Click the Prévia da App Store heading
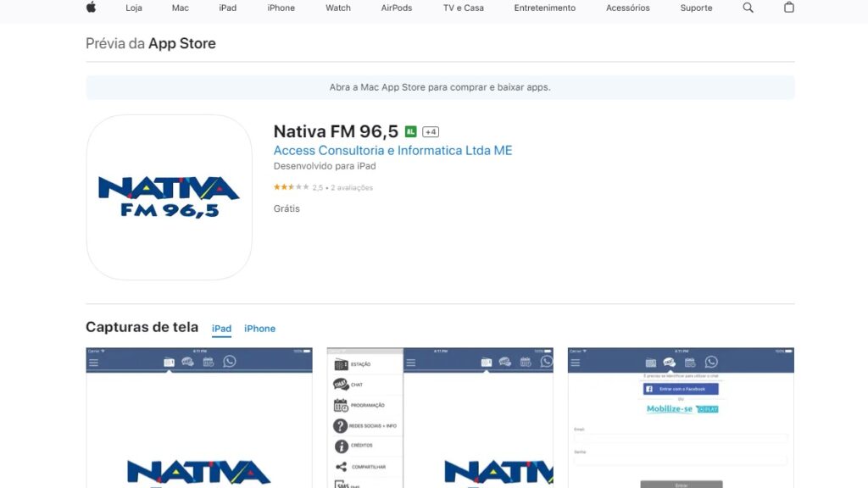This screenshot has height=488, width=868. [151, 43]
